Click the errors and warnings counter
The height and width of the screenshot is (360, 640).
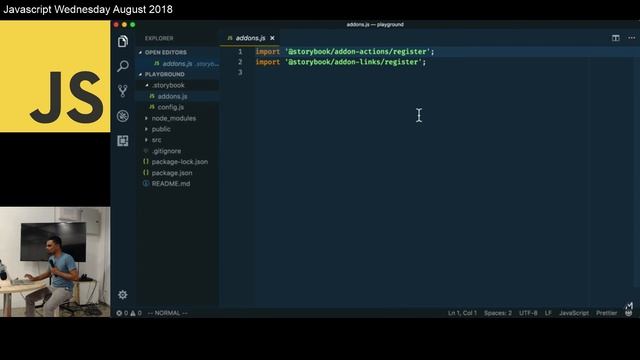[x=129, y=313]
